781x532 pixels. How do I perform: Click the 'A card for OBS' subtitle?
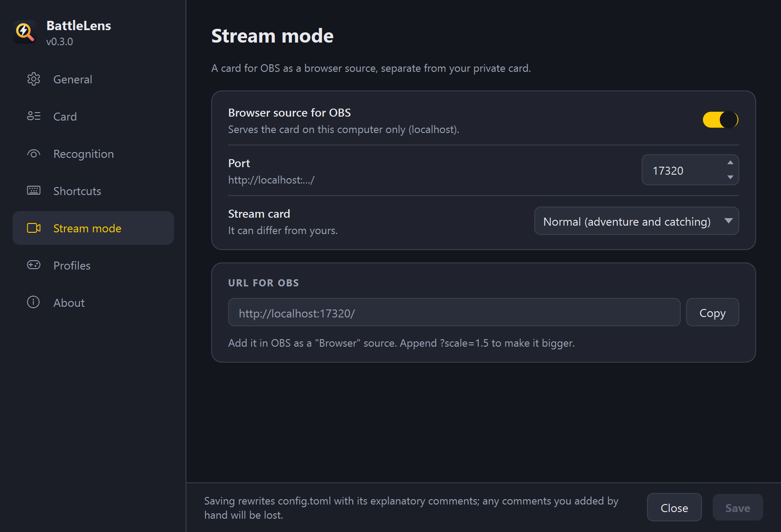371,68
